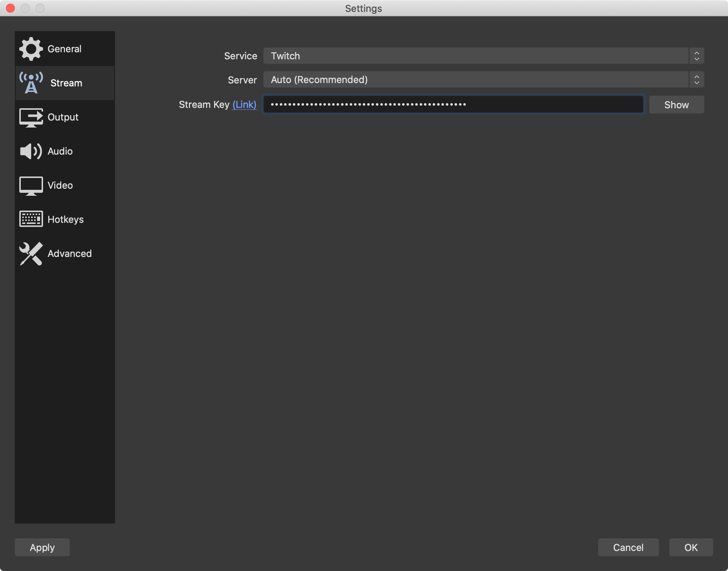
Task: Go to the Advanced settings label
Action: pos(70,254)
